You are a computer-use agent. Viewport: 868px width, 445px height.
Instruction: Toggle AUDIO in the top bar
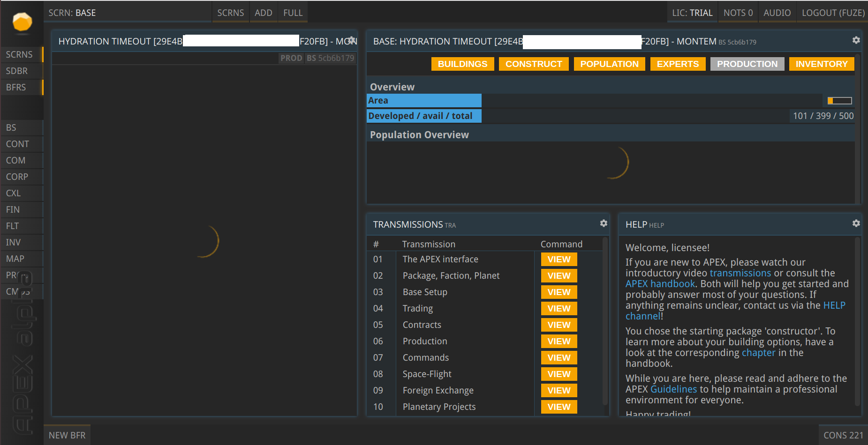777,13
